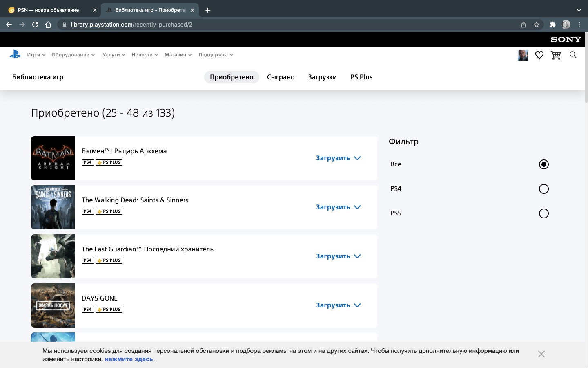Close the Библиотека игр tab
Viewport: 588px width, 368px height.
tap(192, 10)
